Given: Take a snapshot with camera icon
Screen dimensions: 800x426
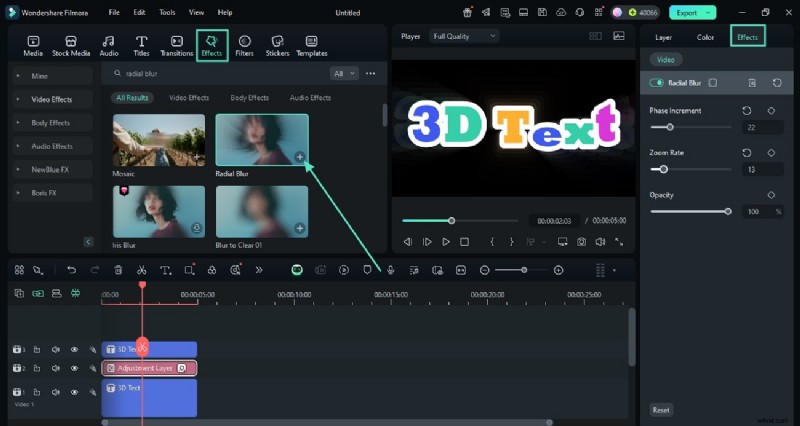Looking at the screenshot, I should 580,242.
